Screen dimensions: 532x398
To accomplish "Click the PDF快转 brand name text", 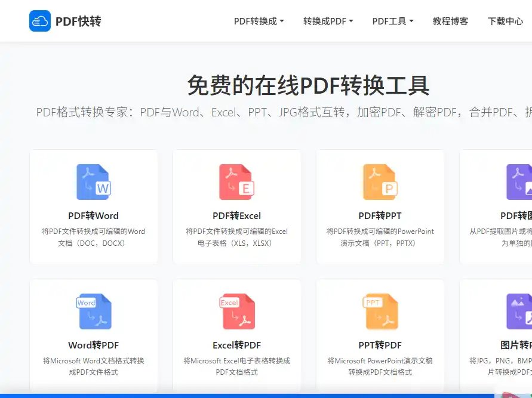I will coord(78,21).
